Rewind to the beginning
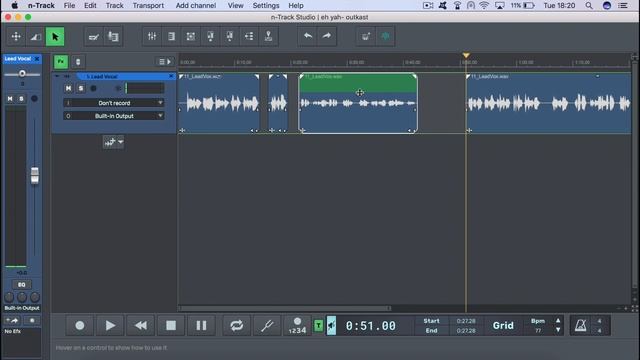640x360 pixels. [x=141, y=325]
